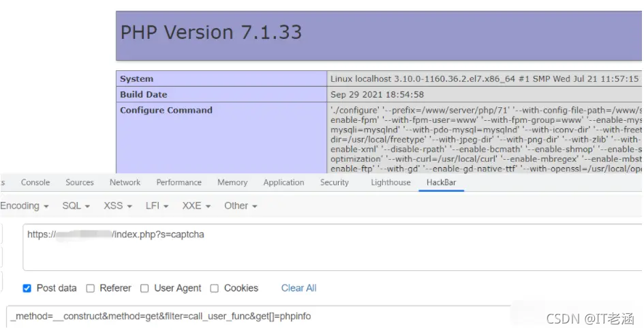This screenshot has height=331, width=644.
Task: Open the XSS dropdown menu
Action: 118,205
